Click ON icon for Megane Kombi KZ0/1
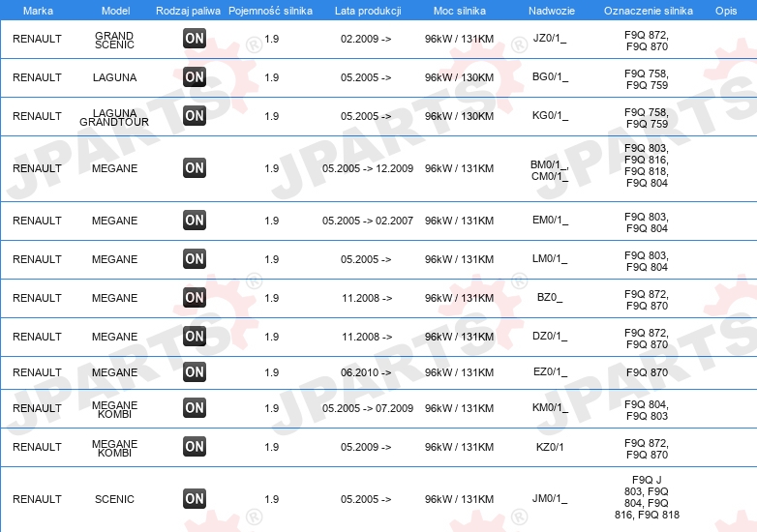This screenshot has height=532, width=757. 195,447
